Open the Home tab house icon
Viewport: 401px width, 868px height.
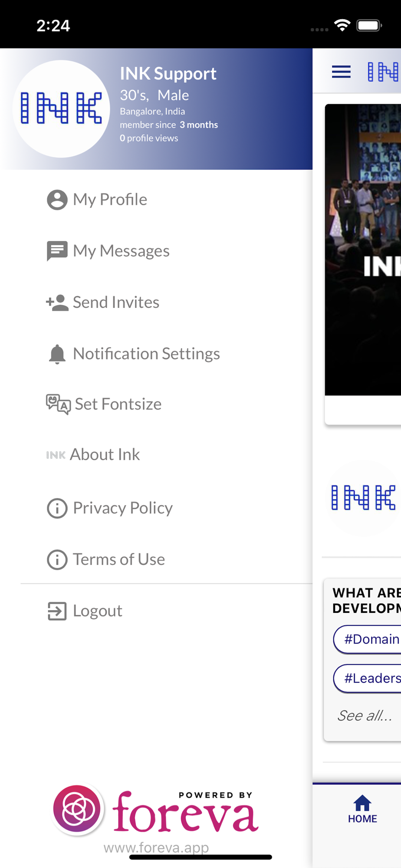(362, 803)
